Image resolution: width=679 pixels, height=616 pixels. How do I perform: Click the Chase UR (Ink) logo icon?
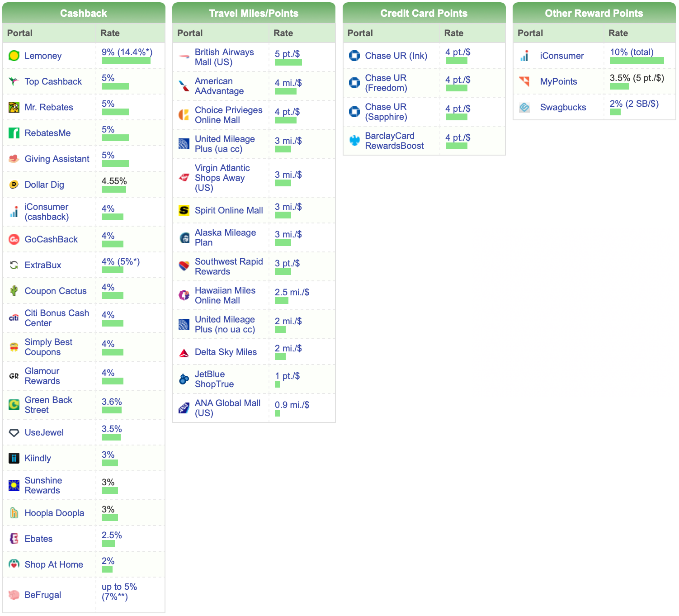(354, 56)
